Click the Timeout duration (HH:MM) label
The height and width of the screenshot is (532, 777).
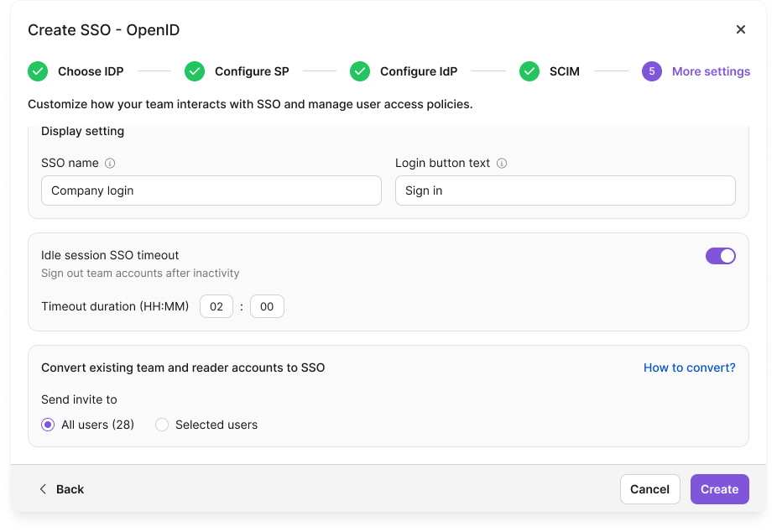115,306
